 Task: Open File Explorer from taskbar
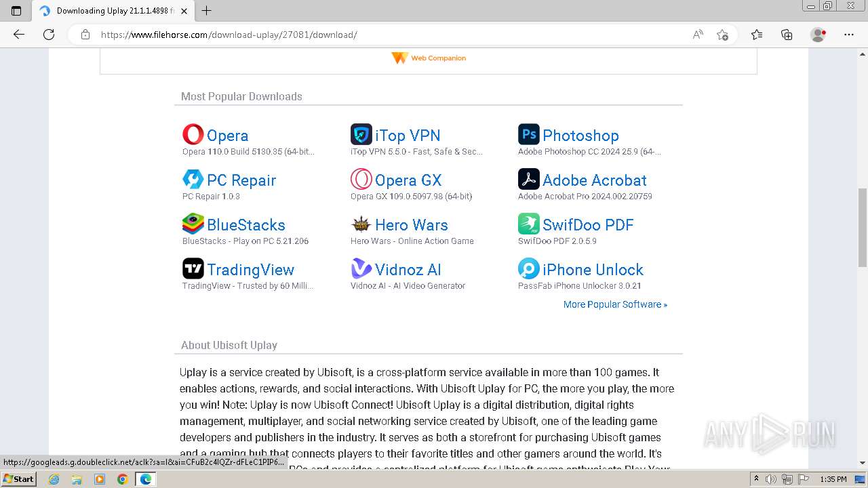pyautogui.click(x=77, y=479)
